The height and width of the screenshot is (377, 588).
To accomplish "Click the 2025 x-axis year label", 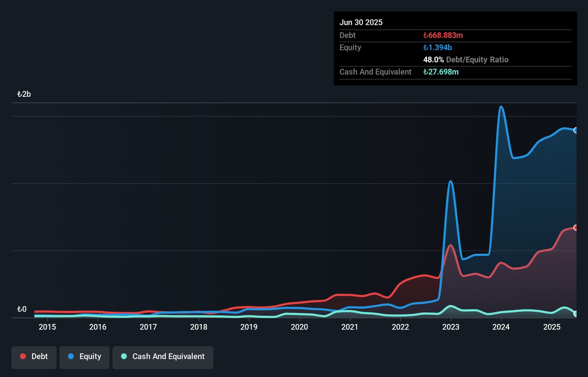I will tap(552, 327).
